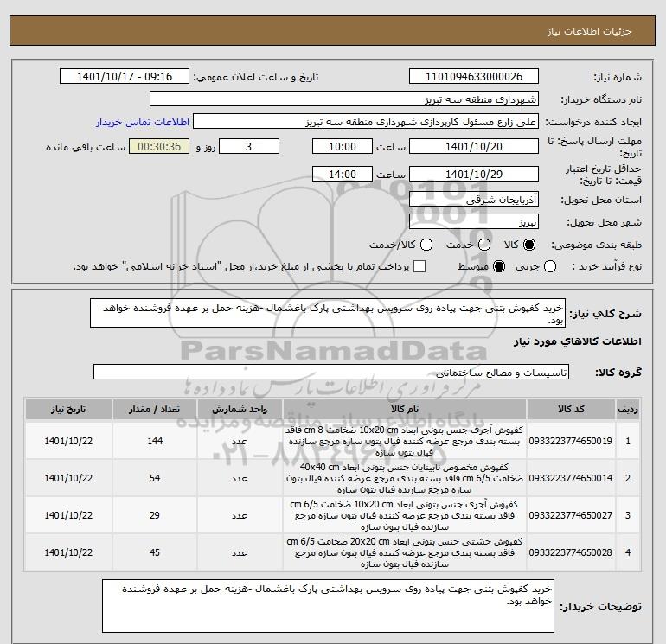Click quantity cell 144

(x=155, y=441)
